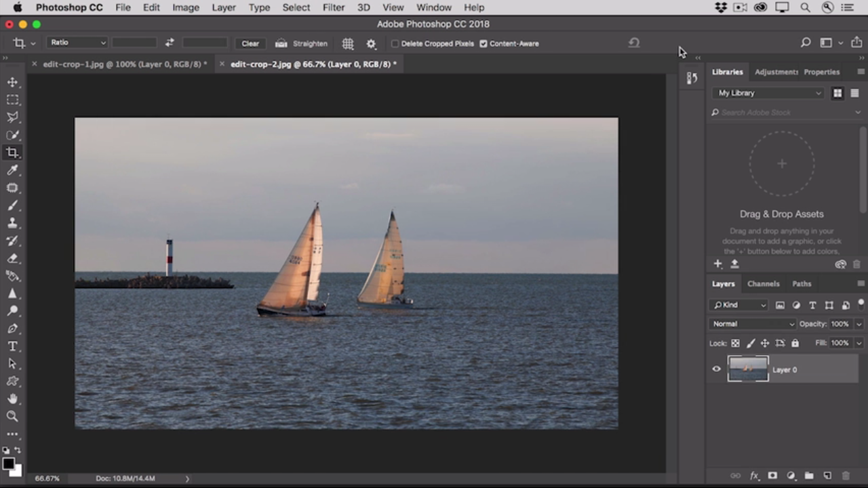
Task: Click the crop overlay grid options icon
Action: pyautogui.click(x=348, y=43)
